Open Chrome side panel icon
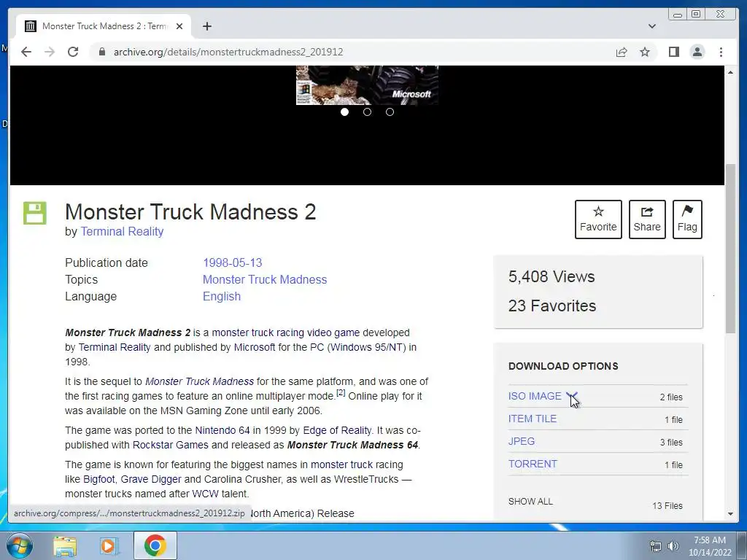 673,52
